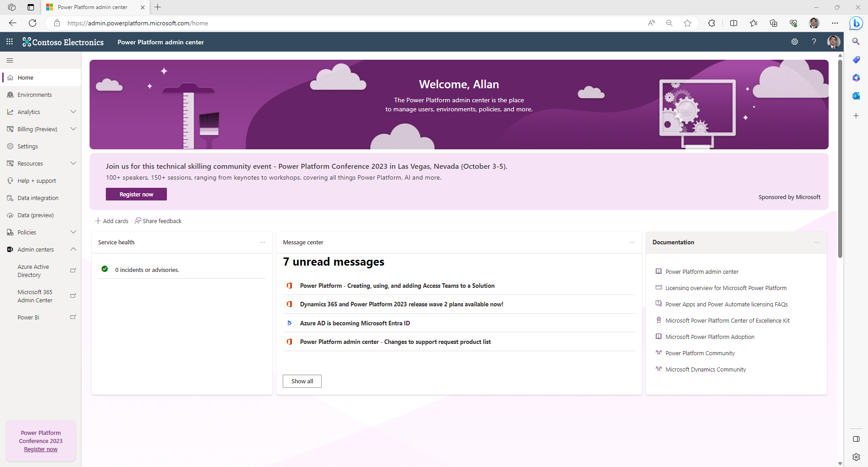
Task: Click Register now for the conference
Action: 136,194
